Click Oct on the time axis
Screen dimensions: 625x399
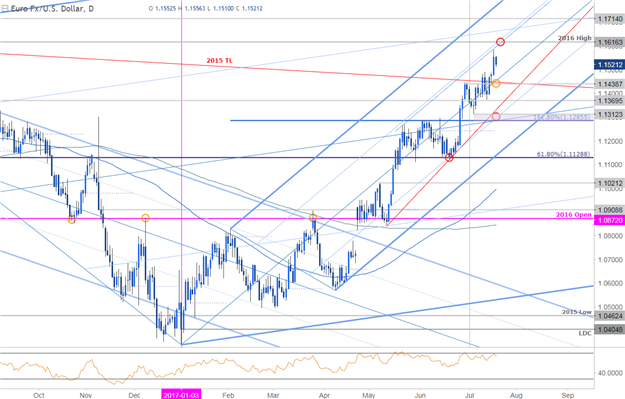[x=39, y=395]
